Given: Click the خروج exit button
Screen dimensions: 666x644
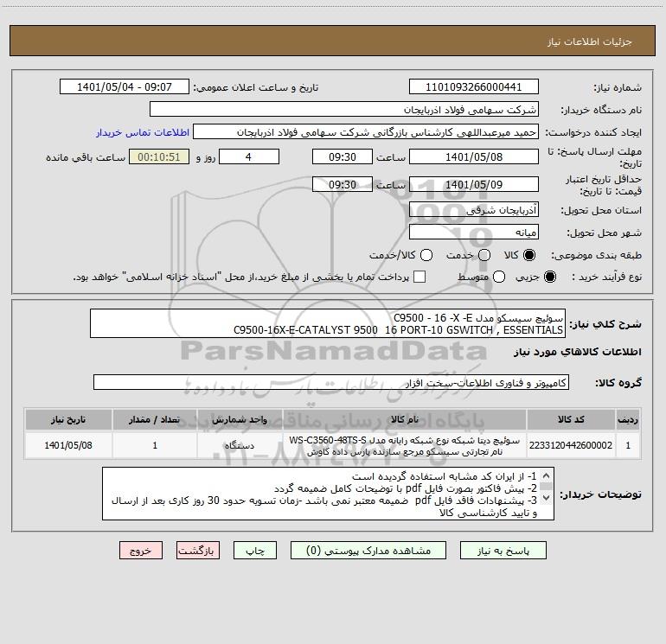Looking at the screenshot, I should [141, 551].
